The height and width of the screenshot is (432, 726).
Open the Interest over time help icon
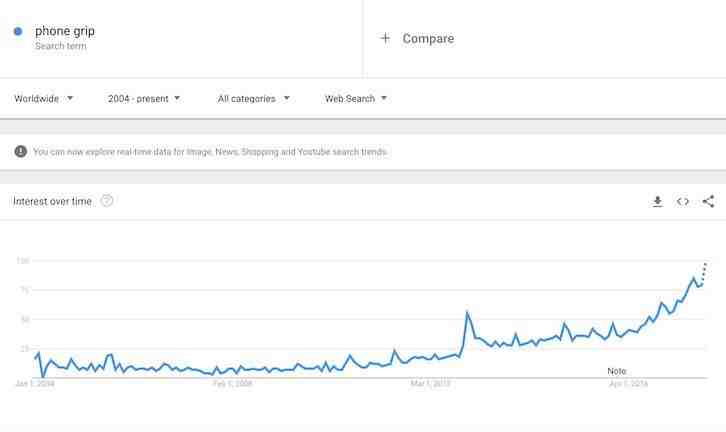point(107,201)
